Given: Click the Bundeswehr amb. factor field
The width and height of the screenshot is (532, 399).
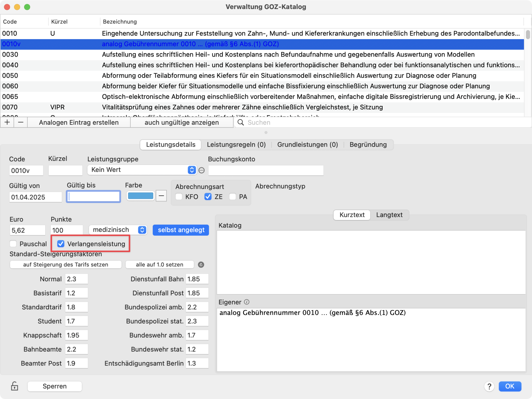Looking at the screenshot, I should 197,335.
